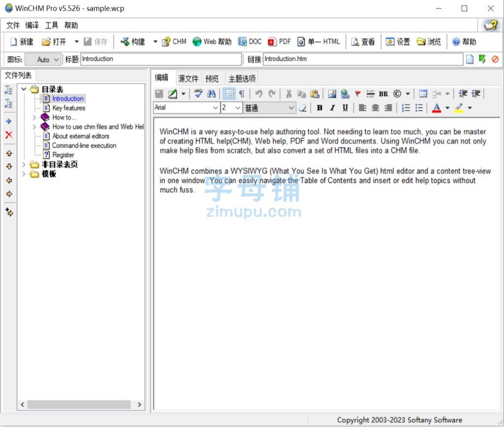The width and height of the screenshot is (504, 427).
Task: Toggle the numbered list
Action: click(406, 108)
